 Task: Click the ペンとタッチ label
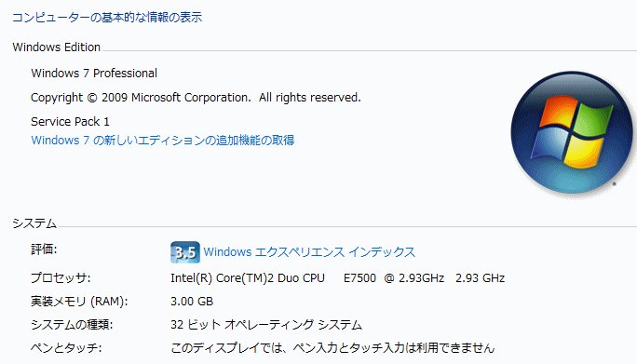[66, 348]
